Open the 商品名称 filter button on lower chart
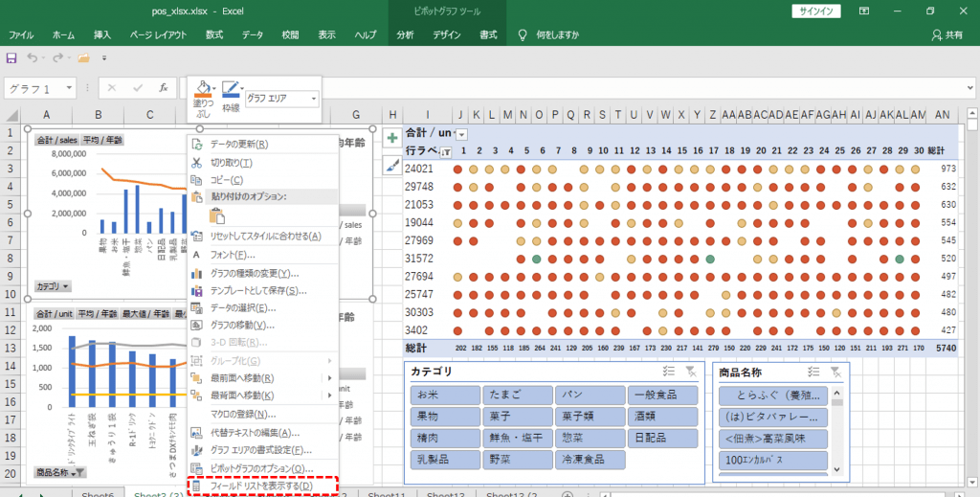 60,472
